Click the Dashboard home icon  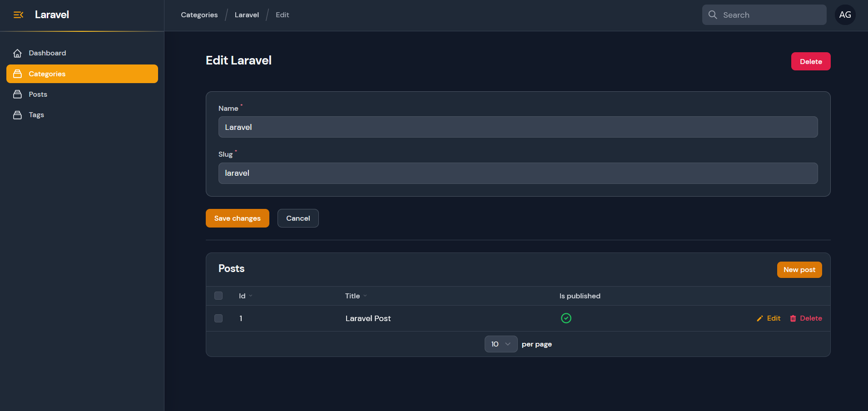coord(17,53)
